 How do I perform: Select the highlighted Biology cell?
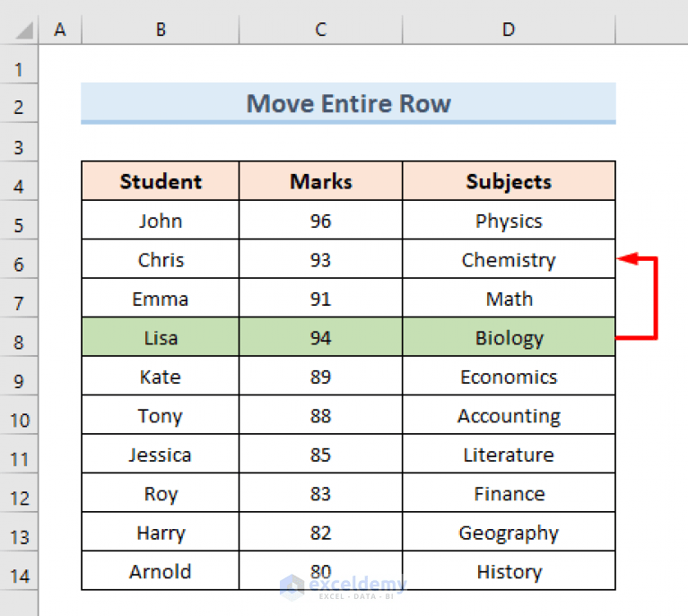[509, 337]
